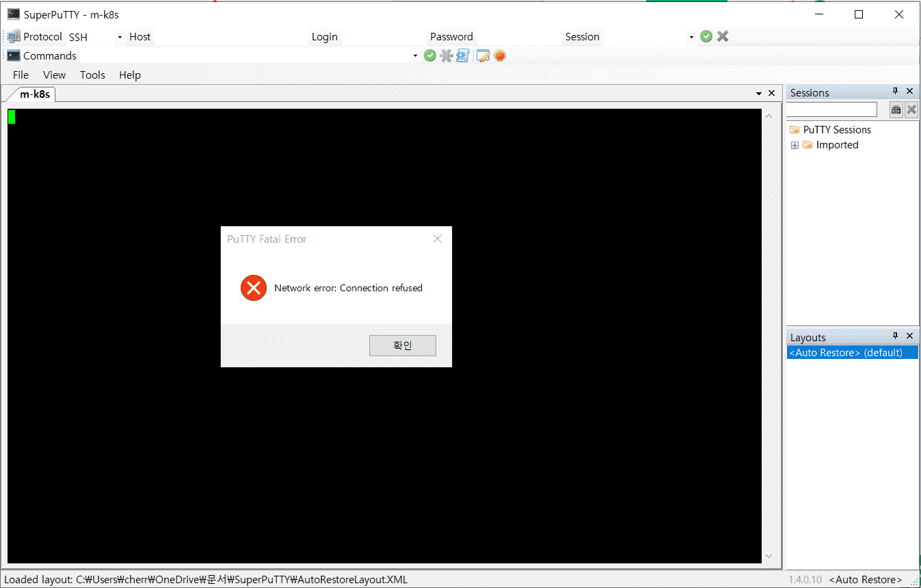Click the SuperPuTTY title bar app icon
This screenshot has height=588, width=921.
(x=14, y=14)
